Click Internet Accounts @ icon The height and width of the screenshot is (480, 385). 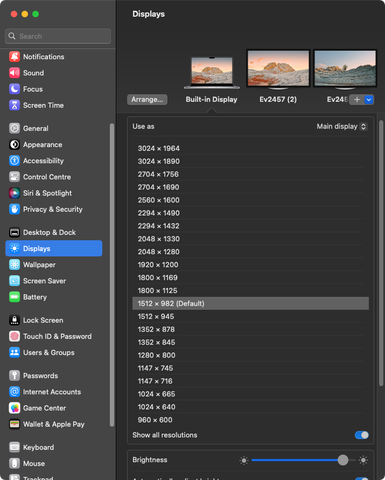[14, 392]
